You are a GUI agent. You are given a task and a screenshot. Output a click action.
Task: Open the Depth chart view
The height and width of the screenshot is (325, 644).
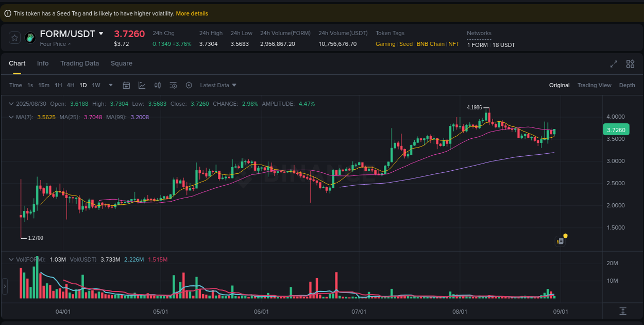627,85
